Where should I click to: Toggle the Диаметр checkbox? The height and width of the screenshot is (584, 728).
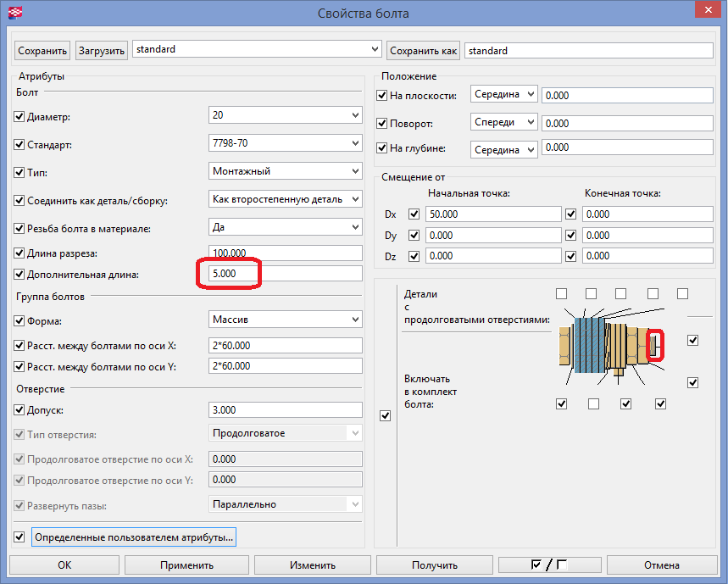coord(19,117)
